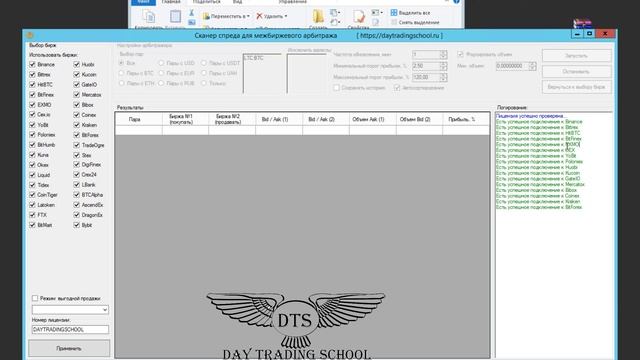Viewport: 640px width, 360px height.
Task: Uncheck the Bittrex exchange
Action: pyautogui.click(x=32, y=75)
